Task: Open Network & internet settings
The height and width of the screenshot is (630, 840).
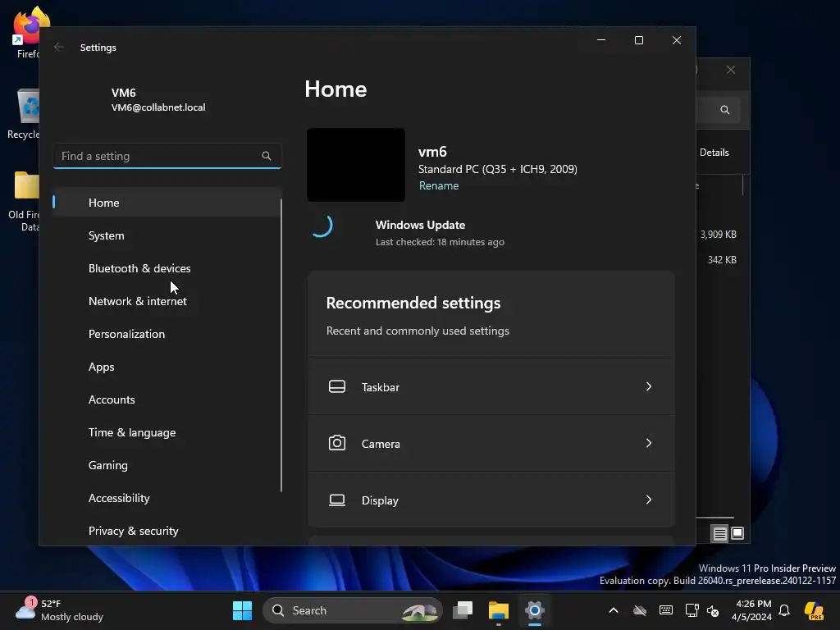Action: [167, 301]
